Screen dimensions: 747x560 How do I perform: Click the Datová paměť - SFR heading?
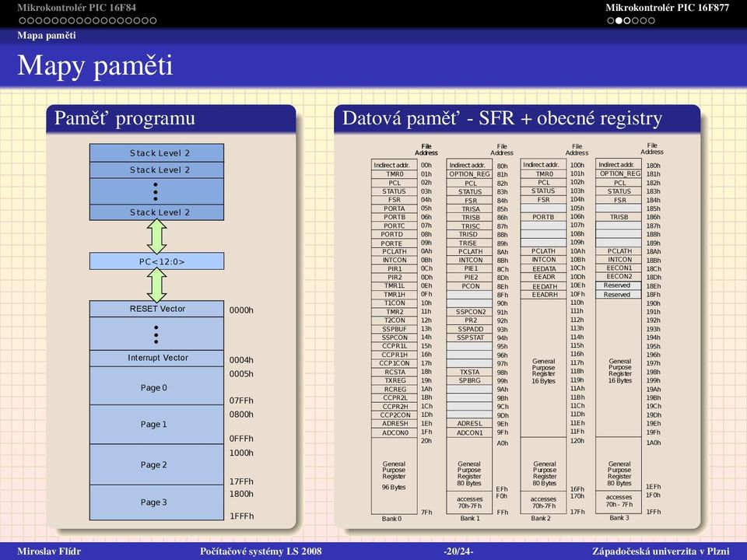coord(502,118)
